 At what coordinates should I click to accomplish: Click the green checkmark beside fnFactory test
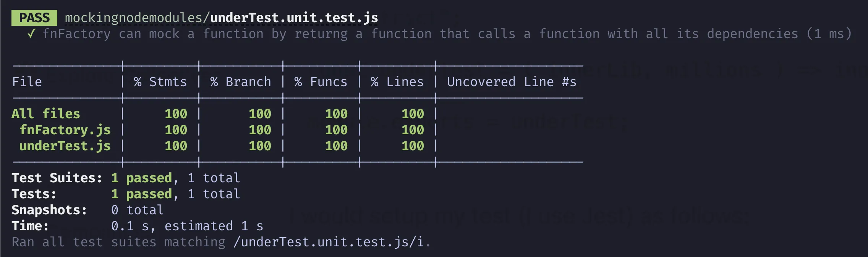pyautogui.click(x=31, y=34)
